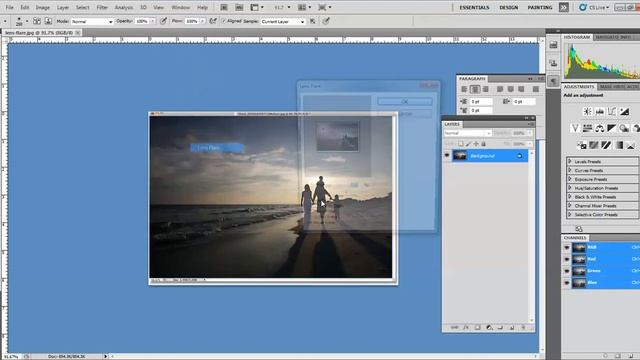Toggle the Aligned checkbox in options bar
The width and height of the screenshot is (640, 360).
(x=224, y=21)
